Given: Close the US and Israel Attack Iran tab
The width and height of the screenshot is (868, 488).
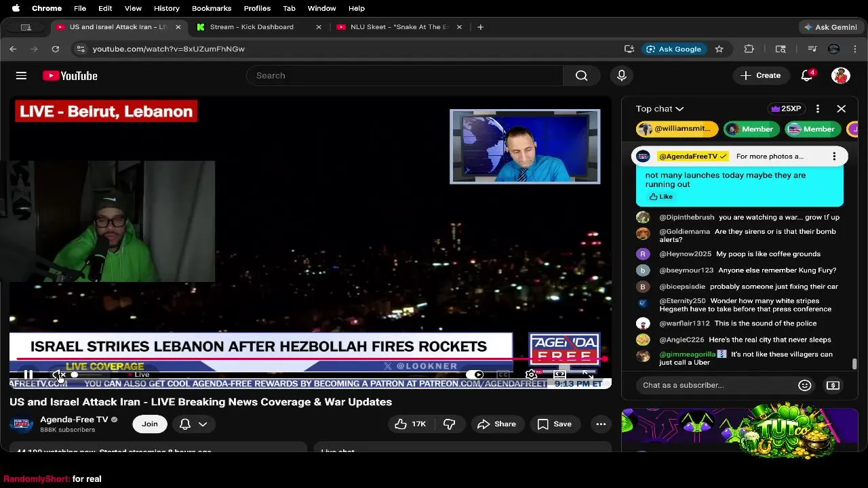Looking at the screenshot, I should pos(178,27).
